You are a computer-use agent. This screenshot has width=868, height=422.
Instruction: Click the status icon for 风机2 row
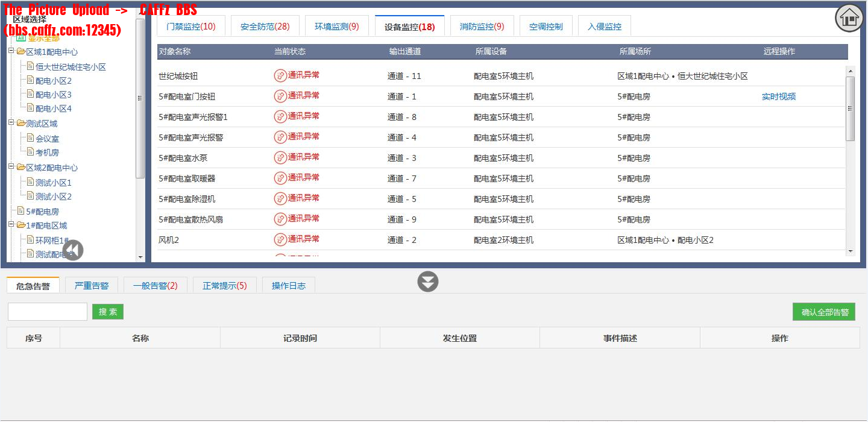point(280,239)
